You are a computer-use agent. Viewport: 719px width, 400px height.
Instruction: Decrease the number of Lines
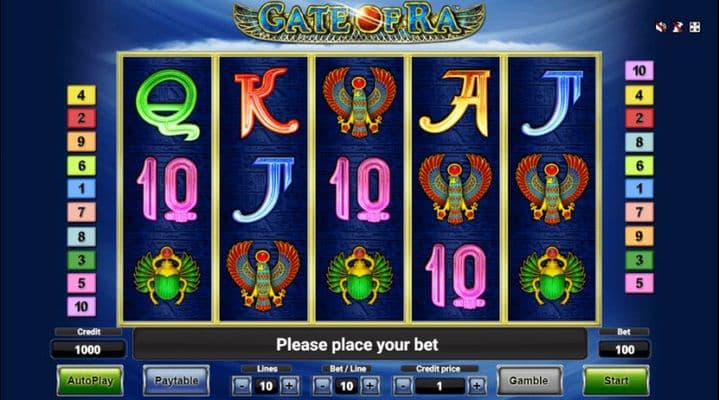242,386
